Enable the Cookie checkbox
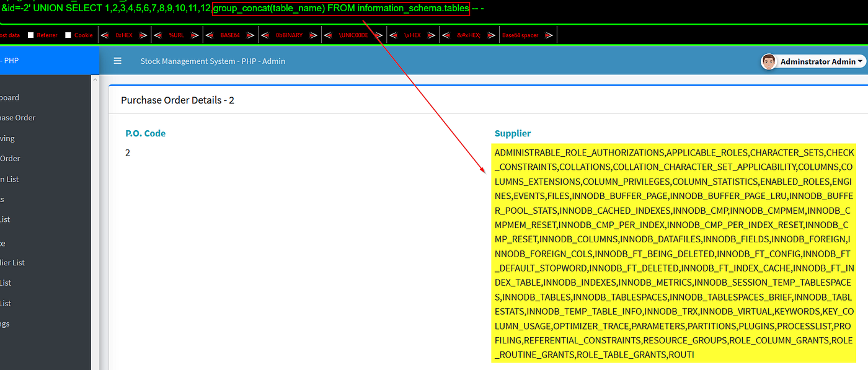The image size is (868, 370). tap(68, 35)
